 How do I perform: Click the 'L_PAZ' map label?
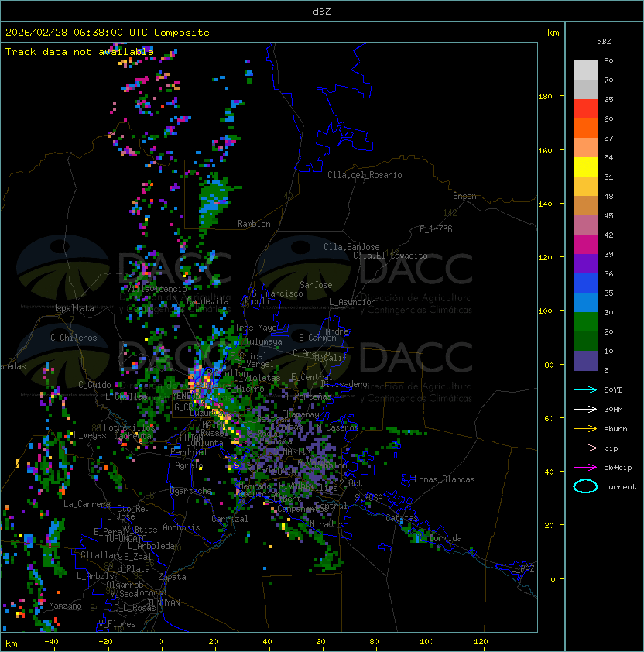[x=522, y=569]
